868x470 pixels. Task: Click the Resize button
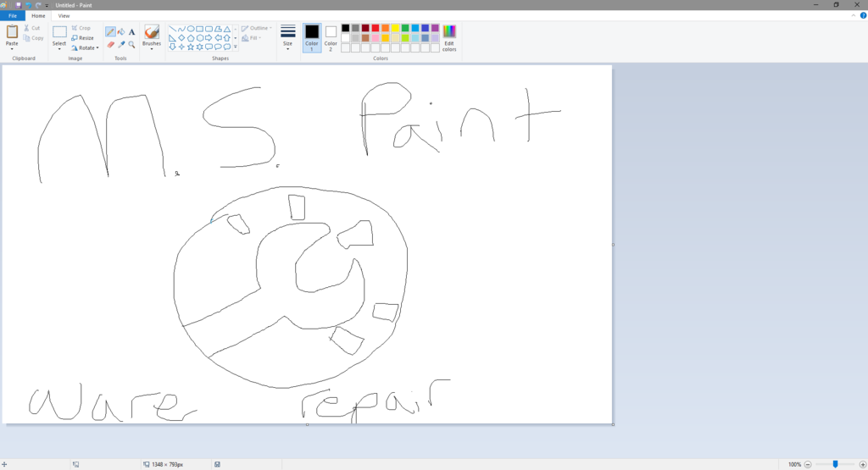(x=82, y=38)
